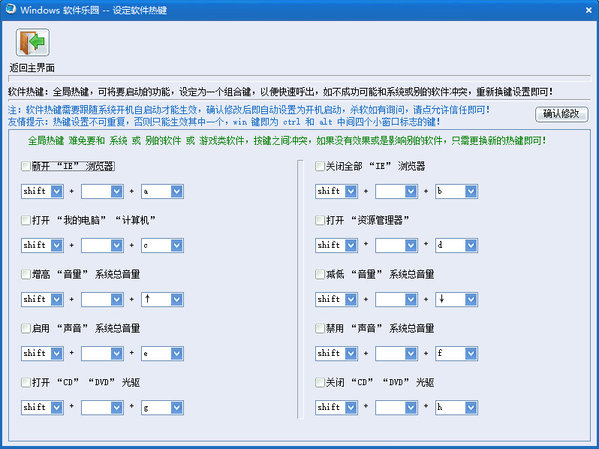Image resolution: width=599 pixels, height=449 pixels.
Task: Toggle the 启用 声音 系统总音量 checkbox
Action: 26,328
